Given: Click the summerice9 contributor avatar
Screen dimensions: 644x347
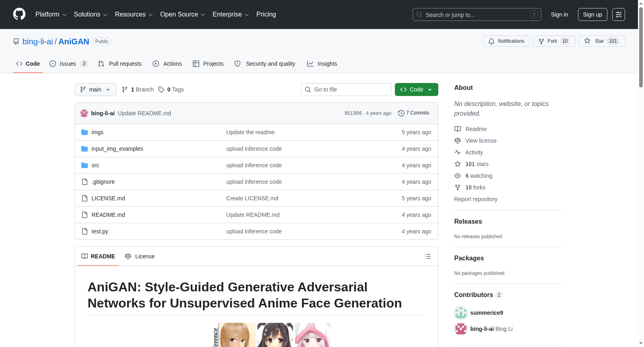Looking at the screenshot, I should 461,313.
